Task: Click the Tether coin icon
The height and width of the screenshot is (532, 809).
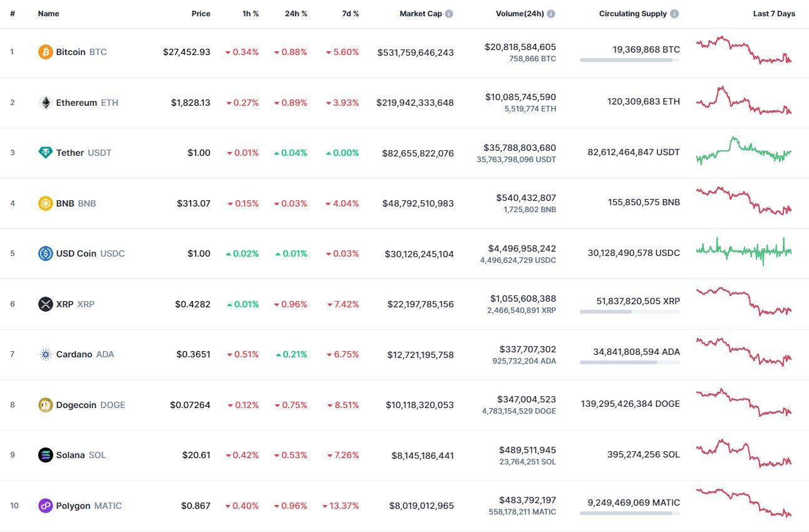Action: point(45,153)
